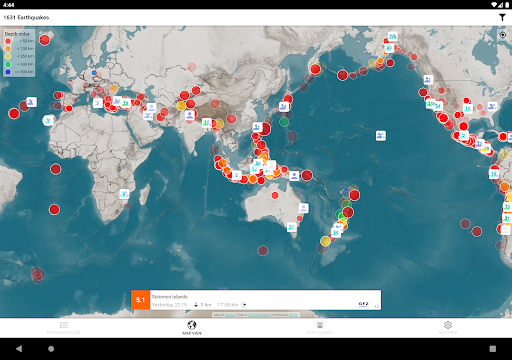This screenshot has width=512, height=360.
Task: Open the Settings tab
Action: click(x=448, y=328)
